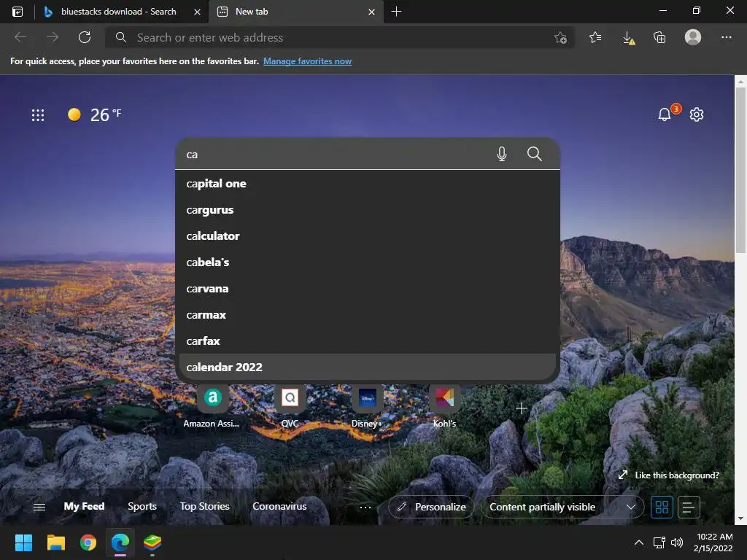Open page settings gear icon
This screenshot has height=560, width=747.
[697, 114]
